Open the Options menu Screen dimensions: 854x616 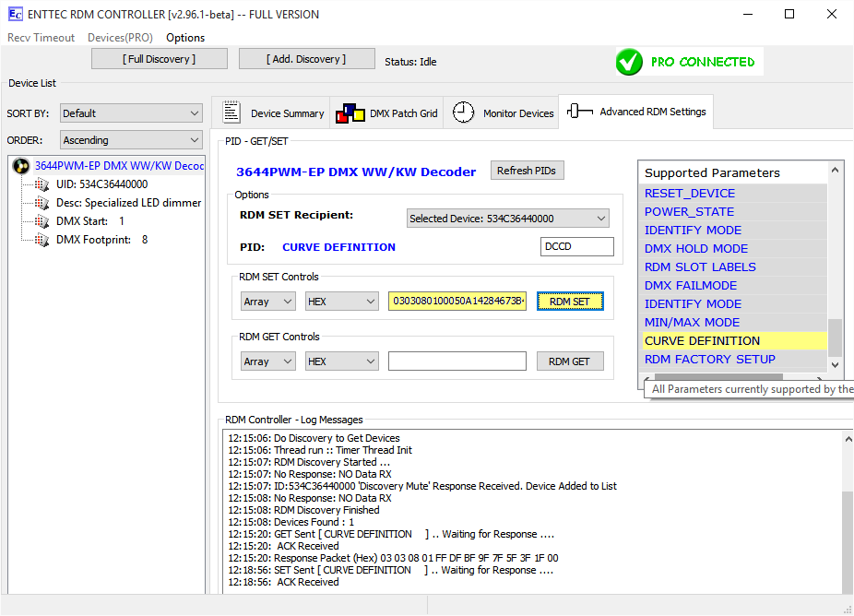tap(185, 38)
